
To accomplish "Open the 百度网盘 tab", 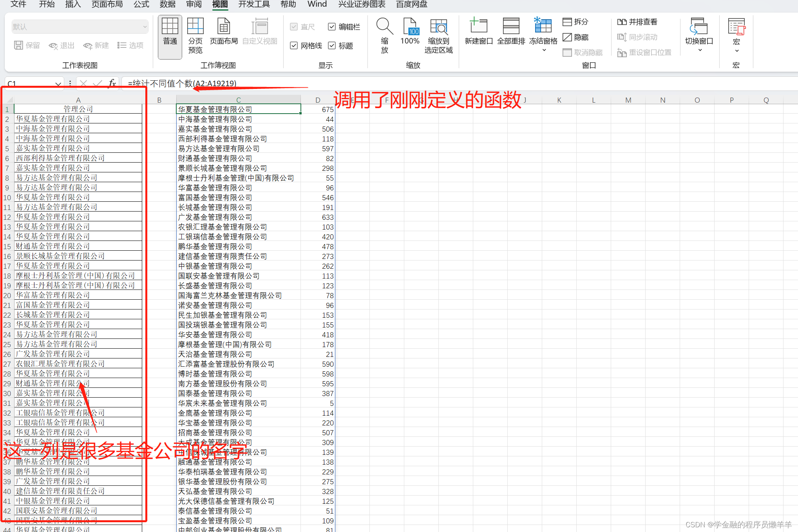I will 412,4.
